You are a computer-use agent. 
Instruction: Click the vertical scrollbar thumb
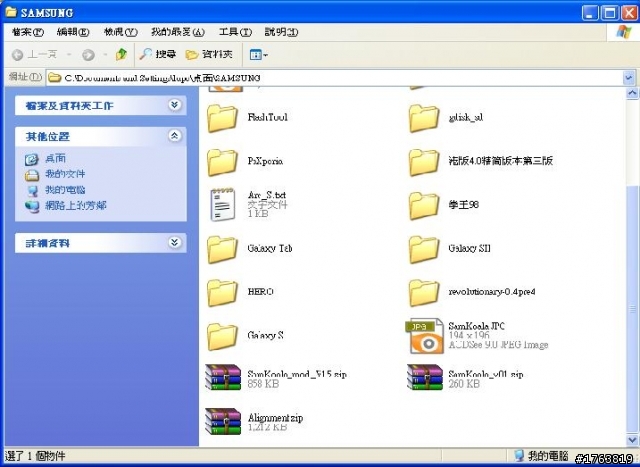pyautogui.click(x=632, y=309)
